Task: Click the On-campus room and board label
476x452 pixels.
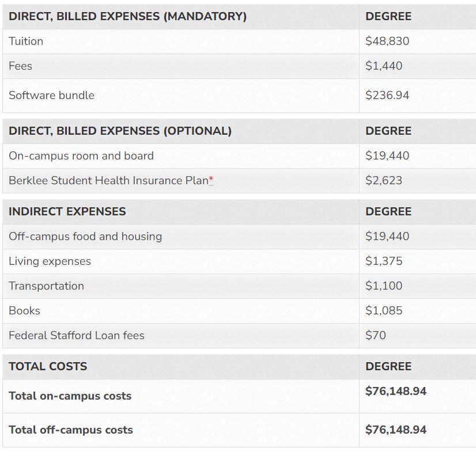Action: point(81,156)
